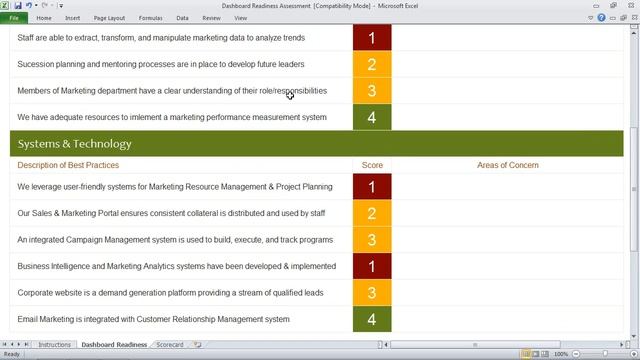The height and width of the screenshot is (360, 640).
Task: Select score 1 for extract, transform data row
Action: click(x=372, y=38)
